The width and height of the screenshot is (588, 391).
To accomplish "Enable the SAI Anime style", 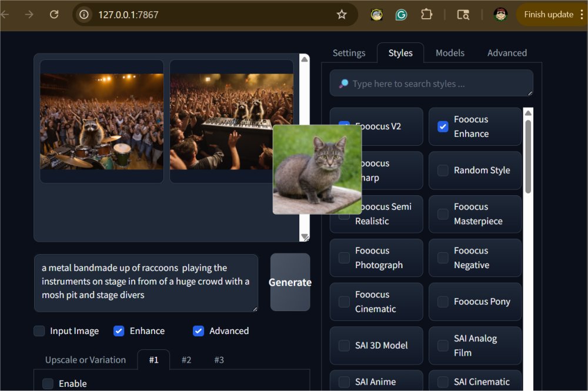I will click(x=344, y=382).
